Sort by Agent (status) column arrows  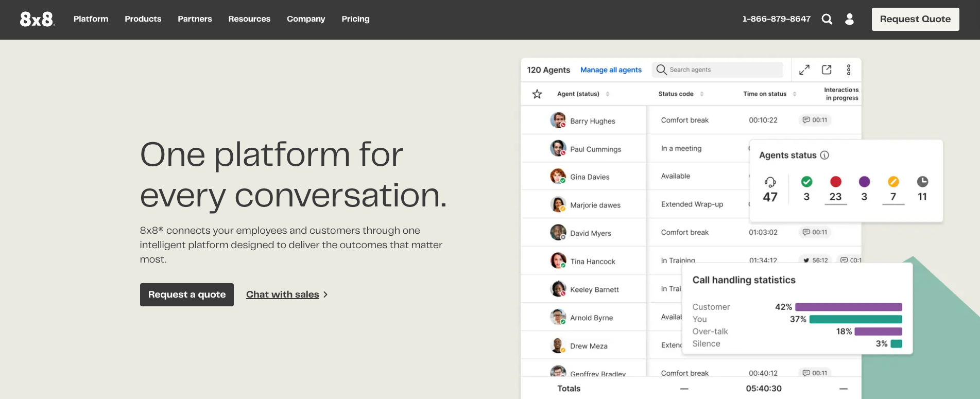[608, 94]
